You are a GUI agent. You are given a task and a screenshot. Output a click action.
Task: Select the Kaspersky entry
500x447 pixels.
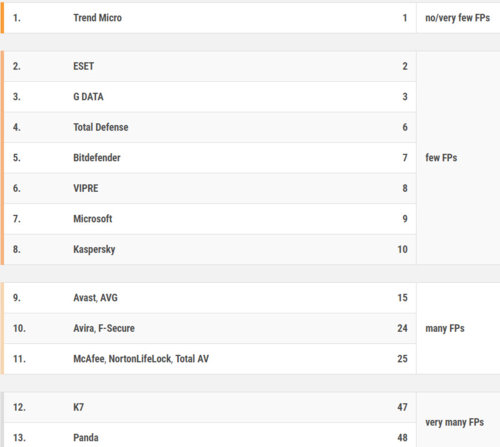[94, 249]
